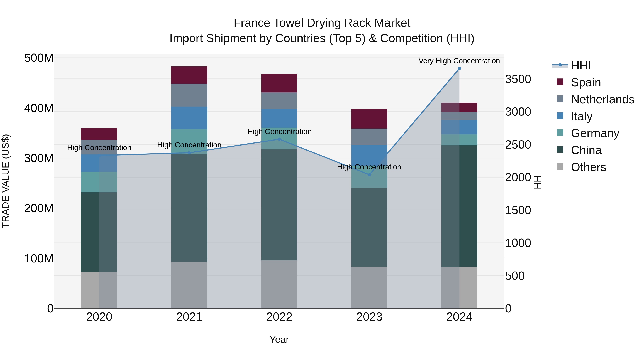This screenshot has height=362, width=644.
Task: Click the France Towel Drying Rack Market title
Action: tap(322, 23)
